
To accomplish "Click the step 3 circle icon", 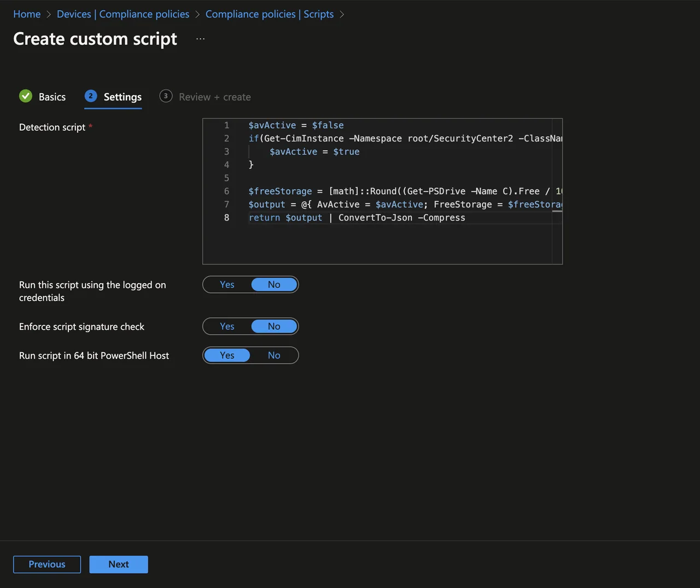I will tap(166, 96).
